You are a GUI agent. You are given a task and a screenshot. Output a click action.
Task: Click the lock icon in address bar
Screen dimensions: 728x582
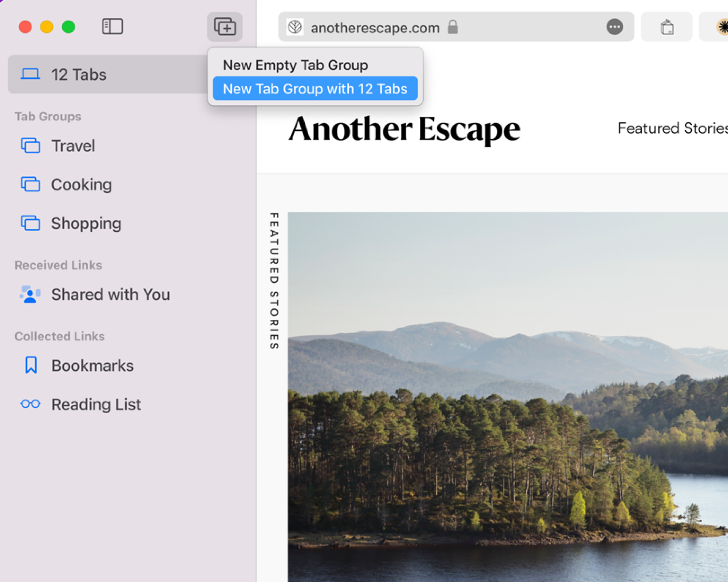click(452, 27)
